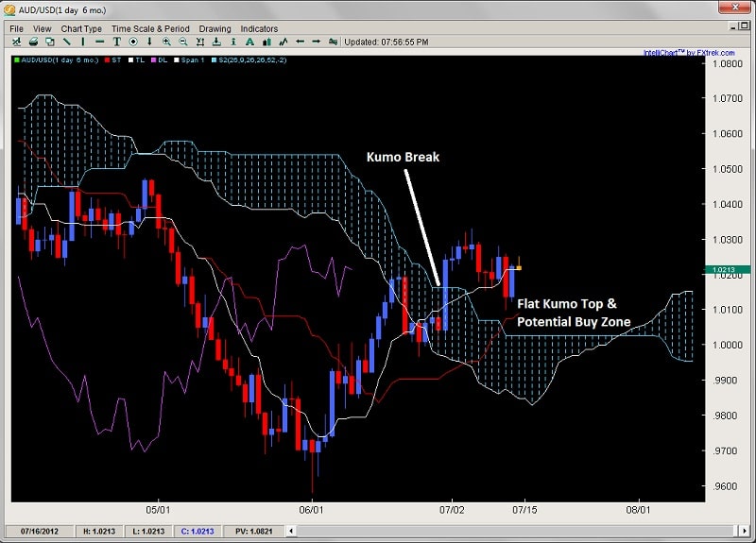The width and height of the screenshot is (756, 543).
Task: Click the scrollbar left arrow button
Action: point(291,531)
